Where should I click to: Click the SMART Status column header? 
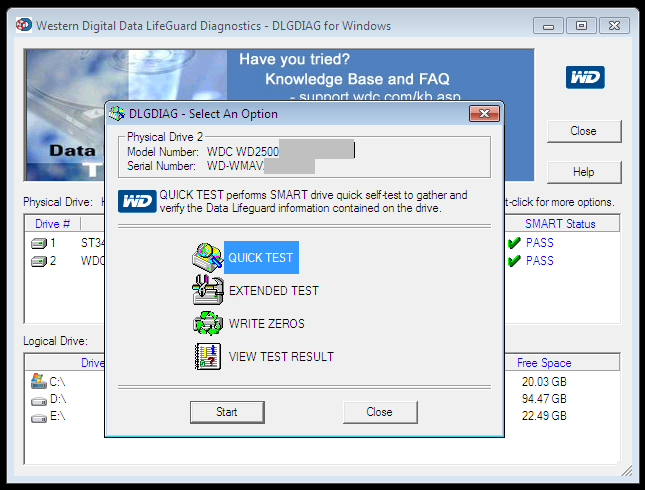coord(559,224)
